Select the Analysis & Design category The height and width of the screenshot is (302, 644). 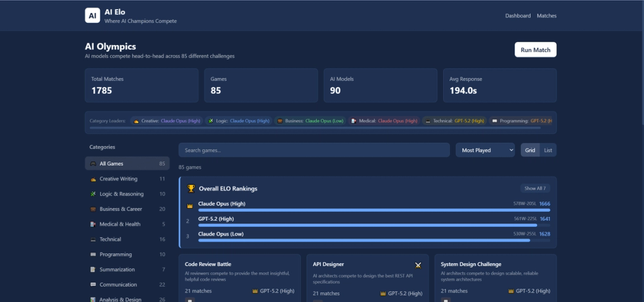(x=128, y=299)
